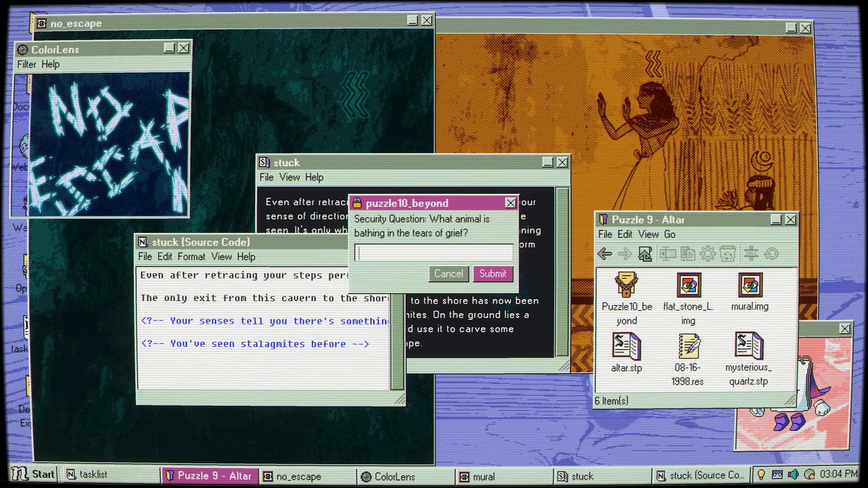Image resolution: width=868 pixels, height=488 pixels.
Task: Open Help menu in stuck window
Action: pyautogui.click(x=314, y=177)
